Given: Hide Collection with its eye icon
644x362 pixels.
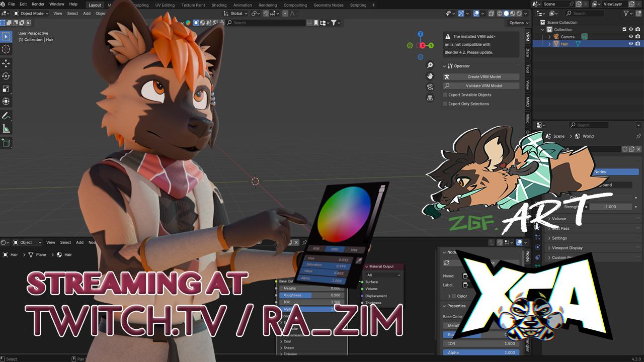Looking at the screenshot, I should point(631,29).
